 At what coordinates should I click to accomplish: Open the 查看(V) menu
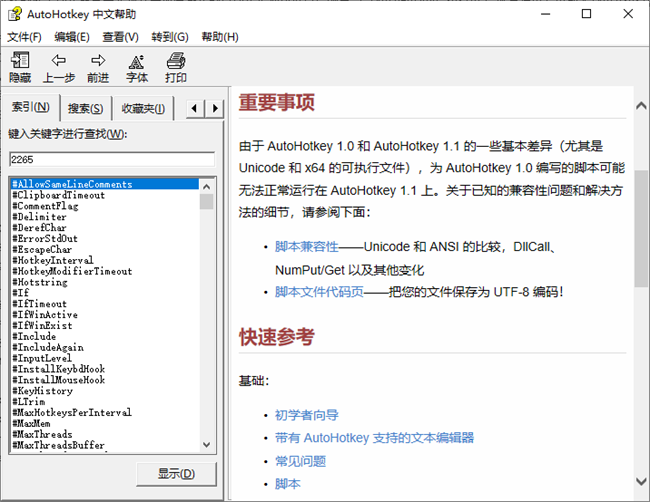click(x=120, y=37)
